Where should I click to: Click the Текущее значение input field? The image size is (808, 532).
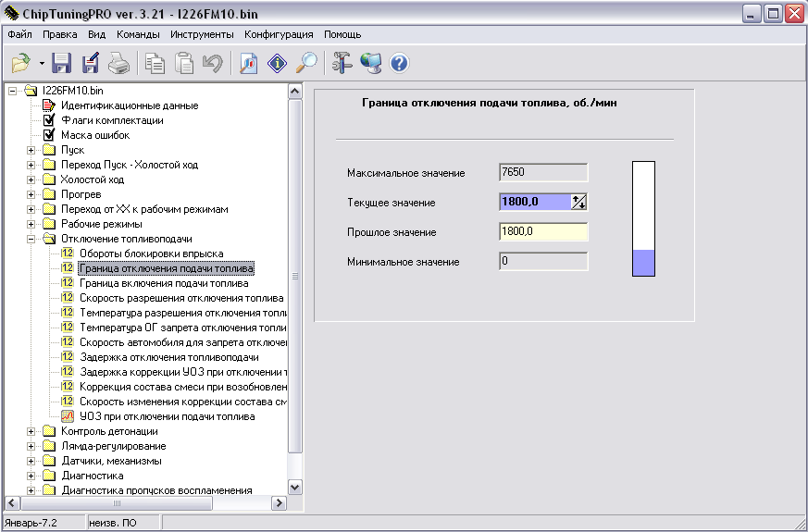coord(535,202)
